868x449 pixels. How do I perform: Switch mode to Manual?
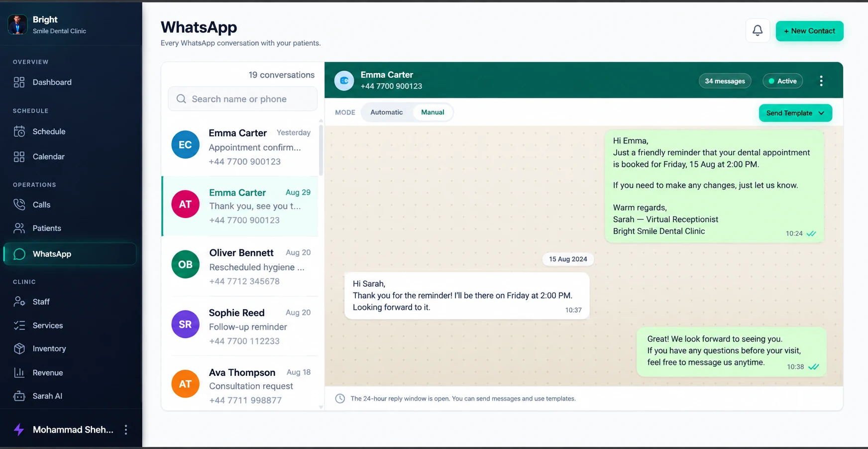(x=433, y=112)
